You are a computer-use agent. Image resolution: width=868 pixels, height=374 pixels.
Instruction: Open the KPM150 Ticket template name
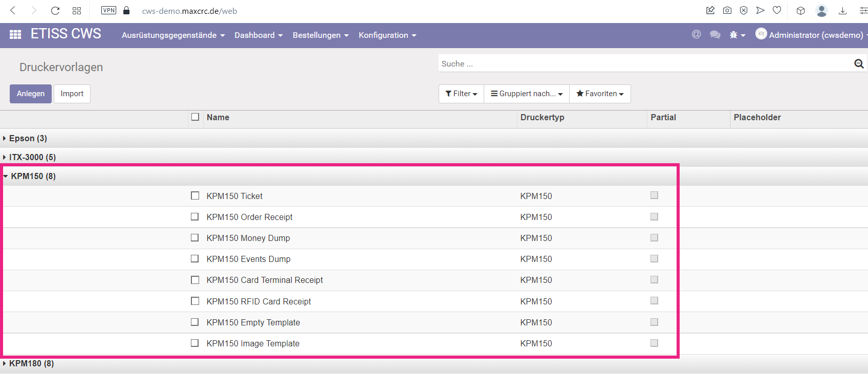234,196
